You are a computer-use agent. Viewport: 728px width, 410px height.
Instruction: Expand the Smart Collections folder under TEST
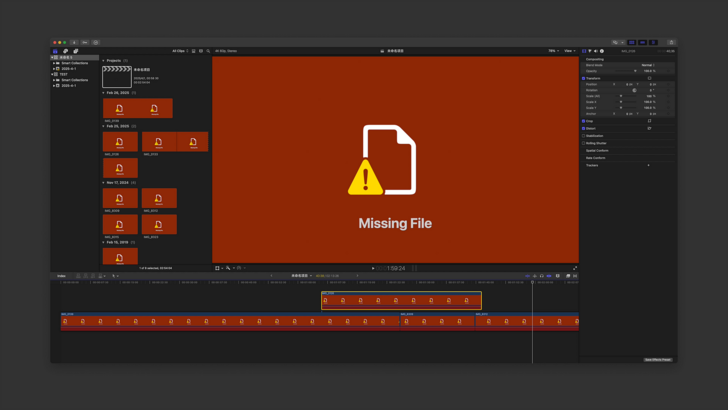[x=55, y=80]
